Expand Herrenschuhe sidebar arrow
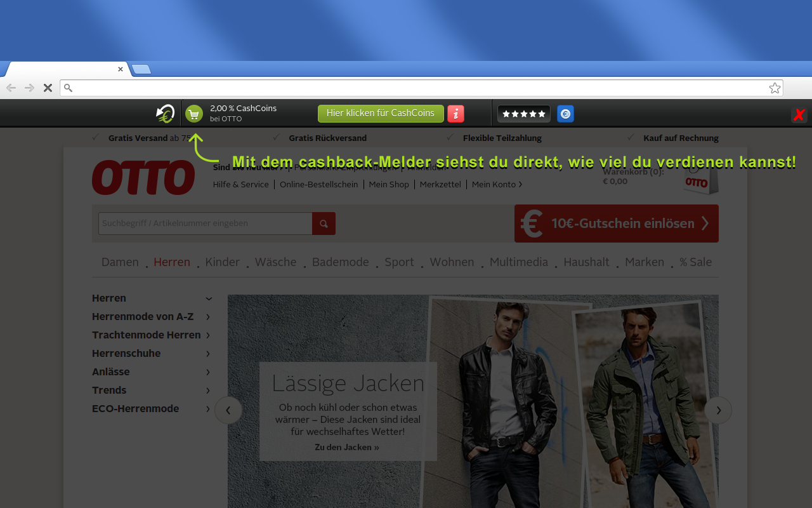Viewport: 812px width, 508px height. [x=208, y=354]
